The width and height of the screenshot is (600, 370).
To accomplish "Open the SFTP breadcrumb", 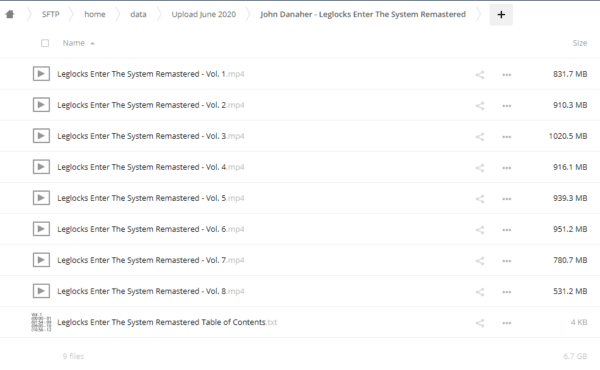I will coord(51,15).
